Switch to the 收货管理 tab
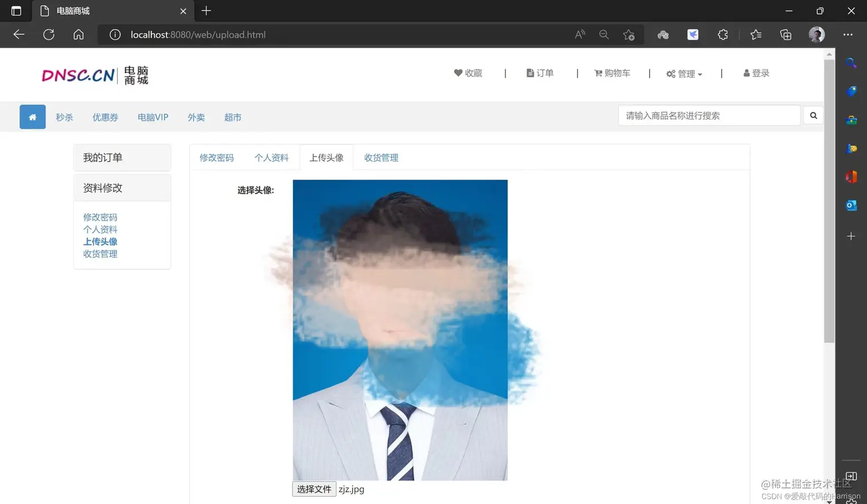This screenshot has height=504, width=867. tap(380, 157)
